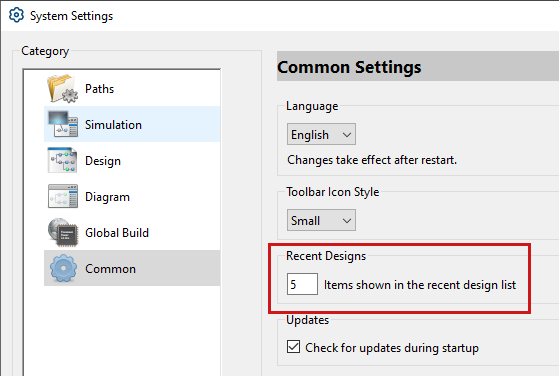Click the Paths folder icon
Image resolution: width=559 pixels, height=376 pixels.
(63, 88)
